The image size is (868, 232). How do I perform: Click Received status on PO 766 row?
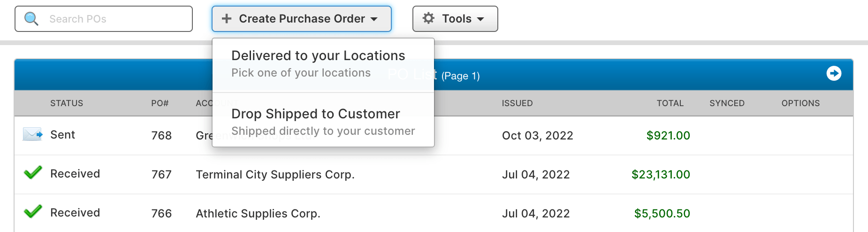click(75, 213)
